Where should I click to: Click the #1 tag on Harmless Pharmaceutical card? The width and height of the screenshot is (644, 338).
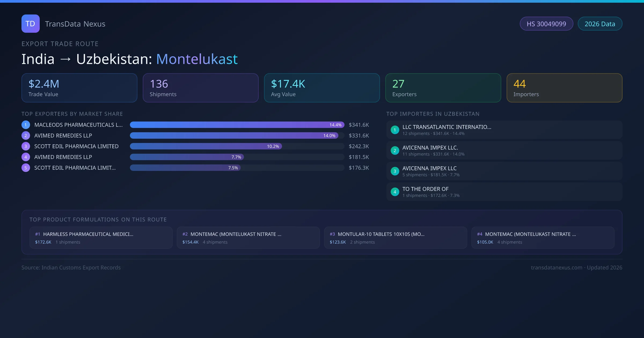[38, 234]
